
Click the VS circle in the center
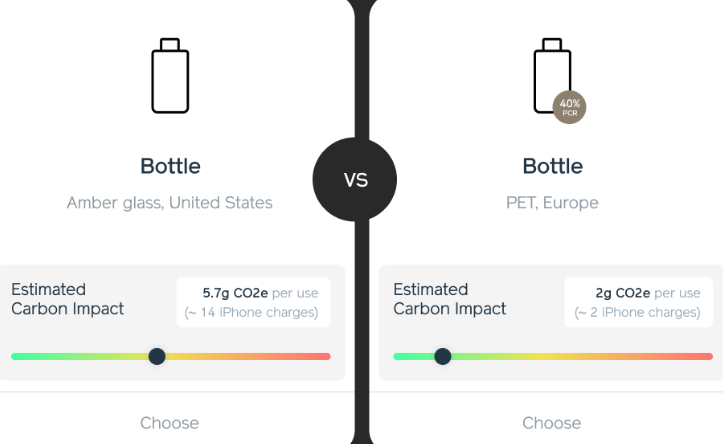click(355, 179)
